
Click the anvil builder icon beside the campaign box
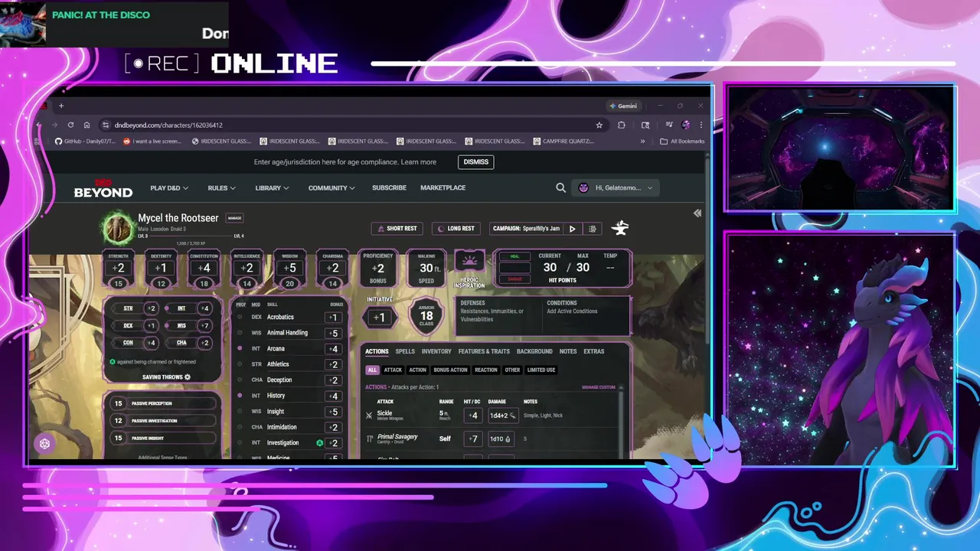620,228
